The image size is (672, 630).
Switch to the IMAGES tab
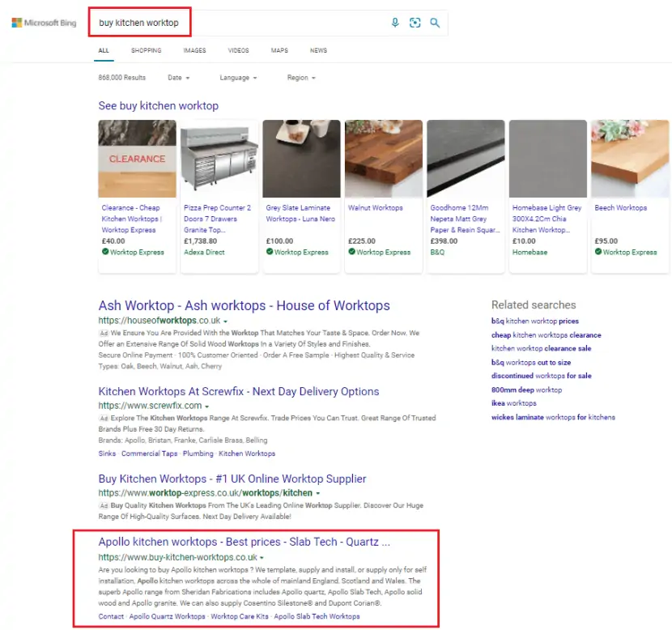click(x=194, y=50)
